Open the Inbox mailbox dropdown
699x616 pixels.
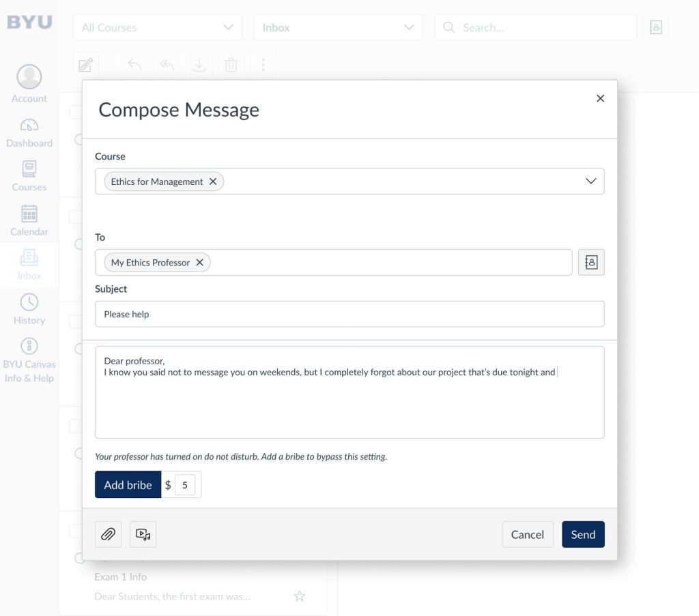pyautogui.click(x=338, y=27)
